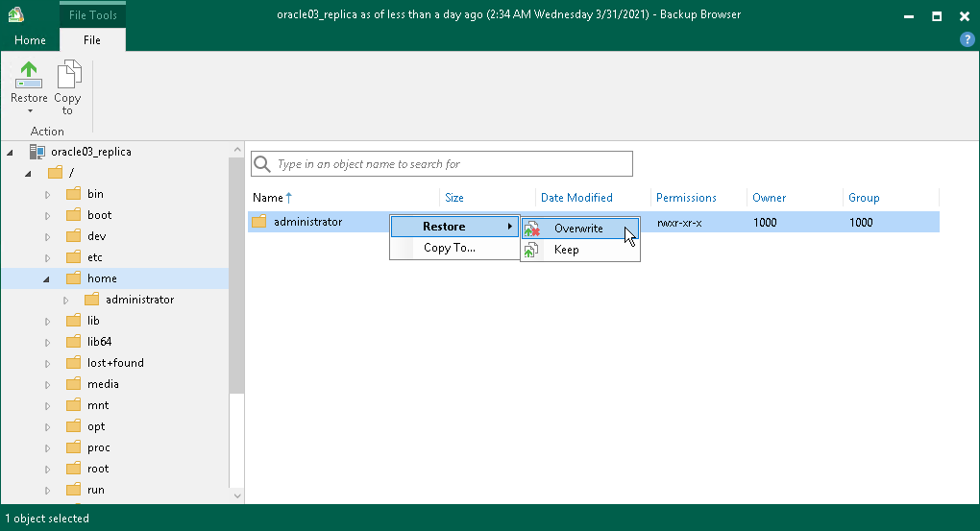The height and width of the screenshot is (531, 980).
Task: Expand the bin folder tree node
Action: click(48, 195)
